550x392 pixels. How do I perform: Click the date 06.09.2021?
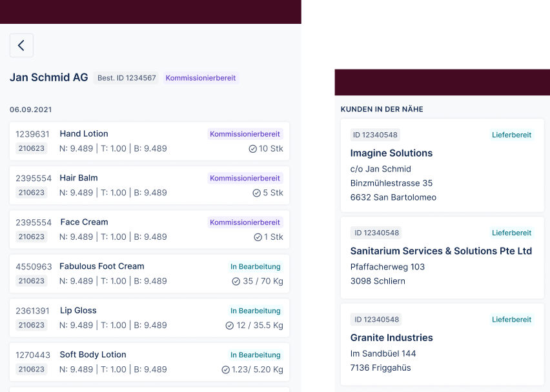(x=31, y=110)
